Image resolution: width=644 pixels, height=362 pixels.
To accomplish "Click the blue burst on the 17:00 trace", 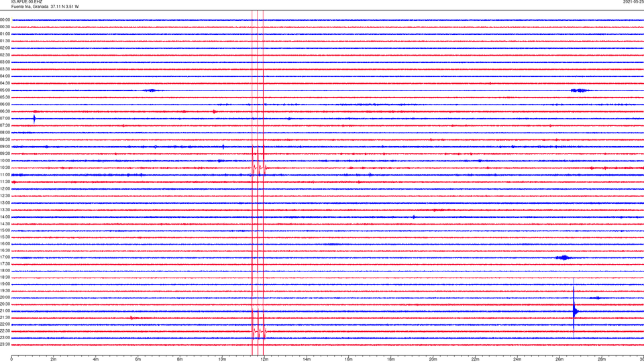I will pyautogui.click(x=563, y=257).
